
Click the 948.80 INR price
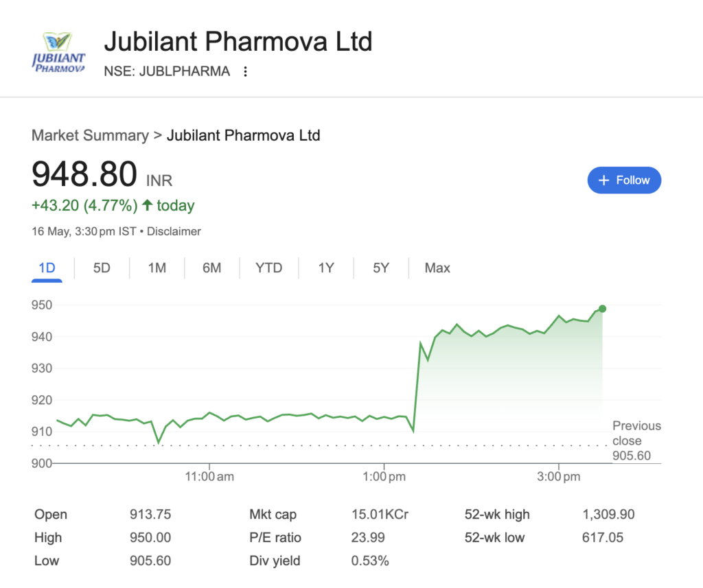click(x=102, y=174)
